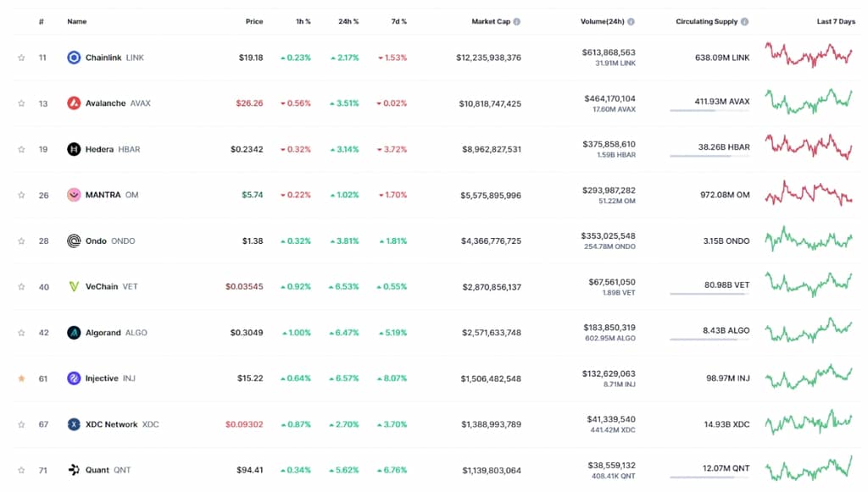Click the Chainlink coin logo icon
The image size is (868, 492).
tap(74, 58)
